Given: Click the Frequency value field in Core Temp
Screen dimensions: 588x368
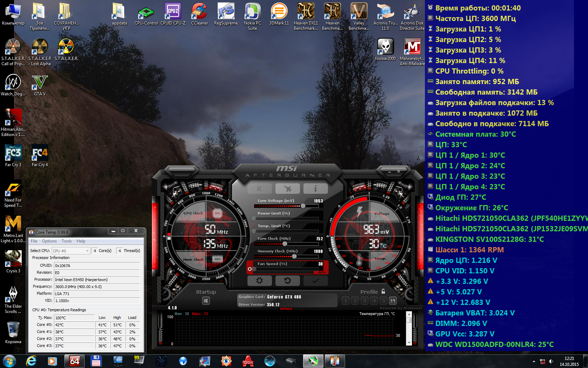Looking at the screenshot, I should point(97,287).
